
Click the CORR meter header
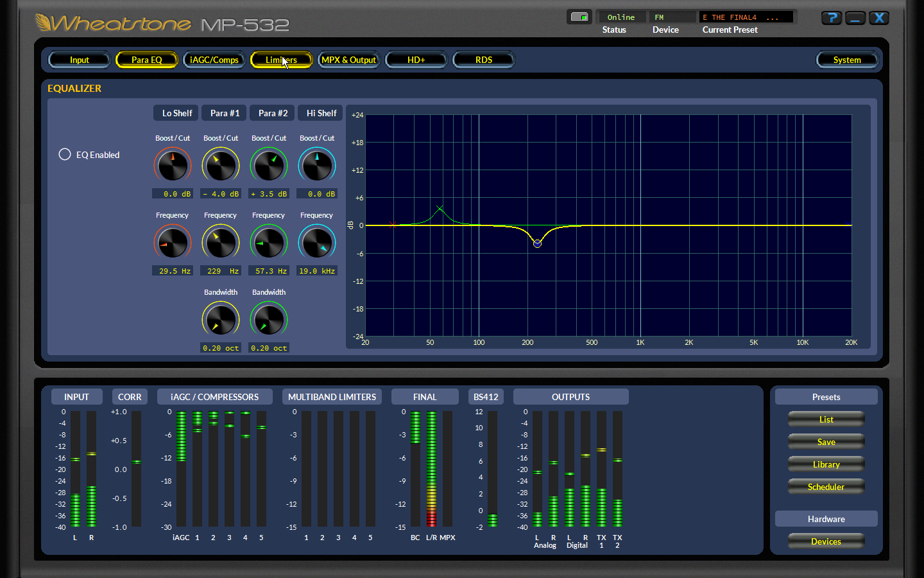pos(130,397)
